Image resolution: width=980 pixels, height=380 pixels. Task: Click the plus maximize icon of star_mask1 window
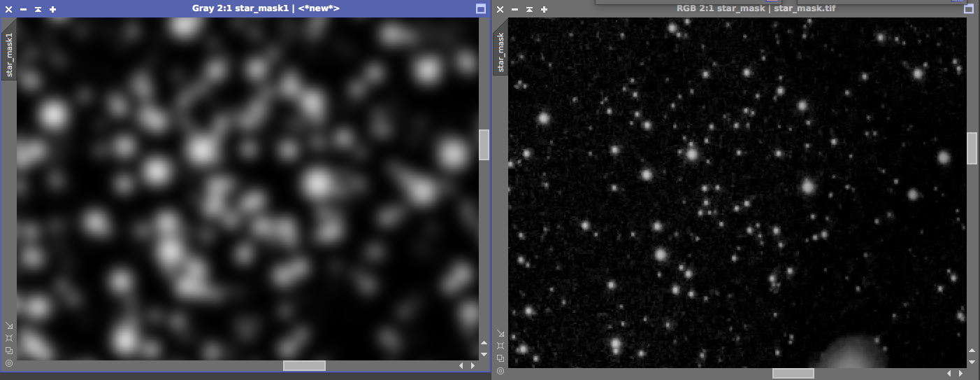pos(53,9)
